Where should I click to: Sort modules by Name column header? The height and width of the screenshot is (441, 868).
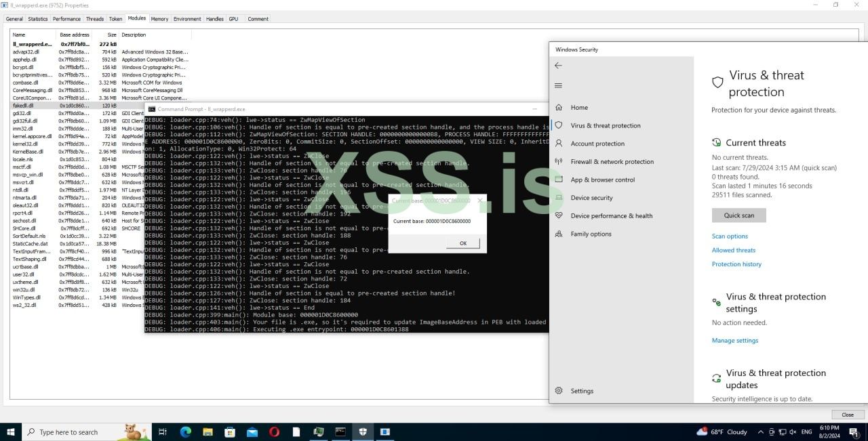coord(33,35)
